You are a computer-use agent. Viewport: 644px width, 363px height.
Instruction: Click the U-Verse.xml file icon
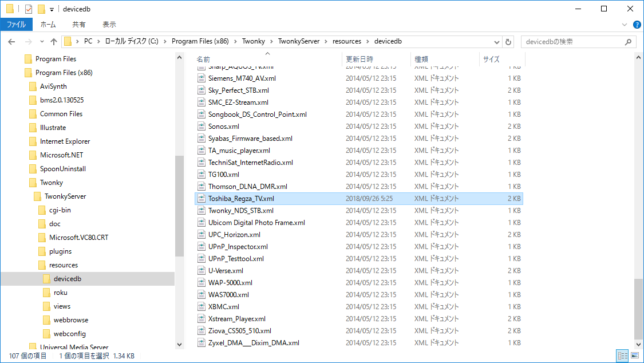point(202,271)
